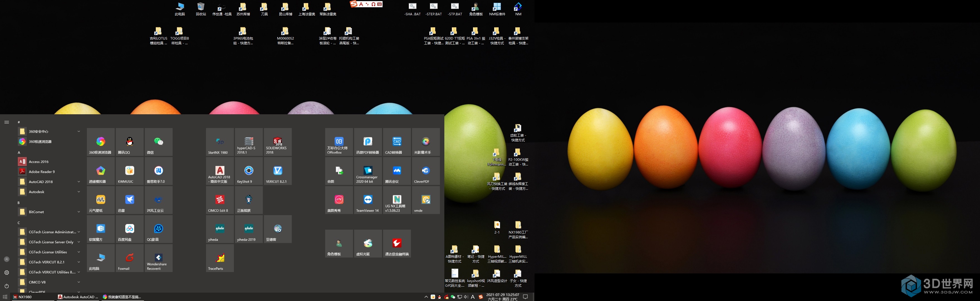Screen dimensions: 980x301
Task: Expand CGTech License Administrat... folder chevron
Action: pos(79,232)
